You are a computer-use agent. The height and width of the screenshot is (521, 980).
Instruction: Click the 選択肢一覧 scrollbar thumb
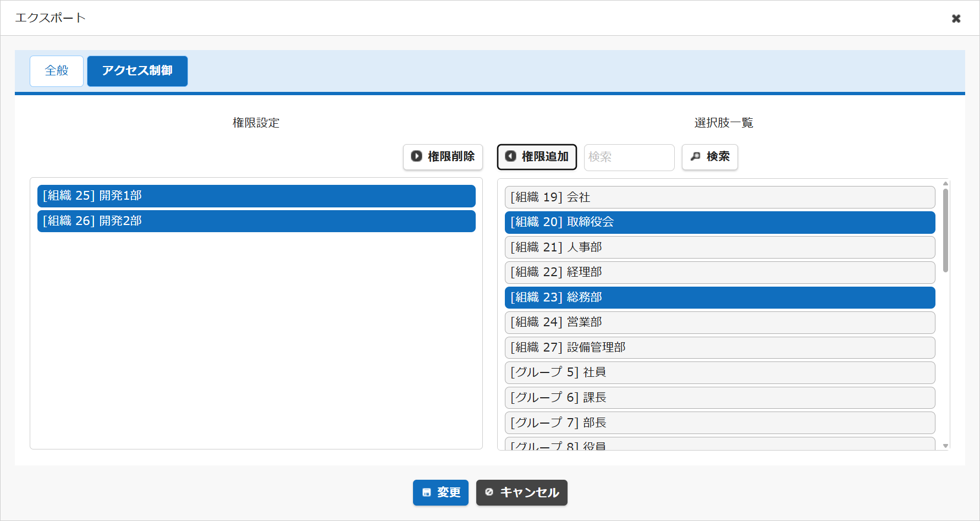pos(945,231)
